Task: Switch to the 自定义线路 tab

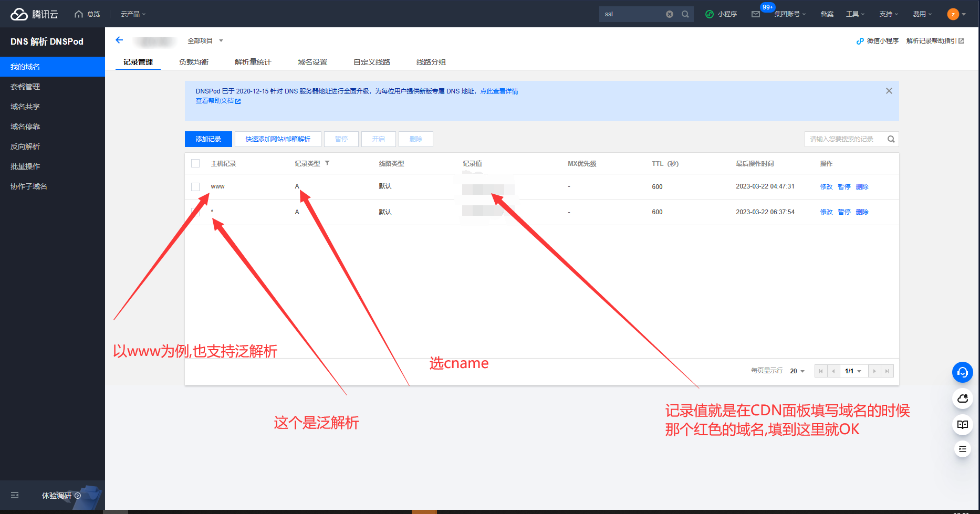Action: point(372,62)
